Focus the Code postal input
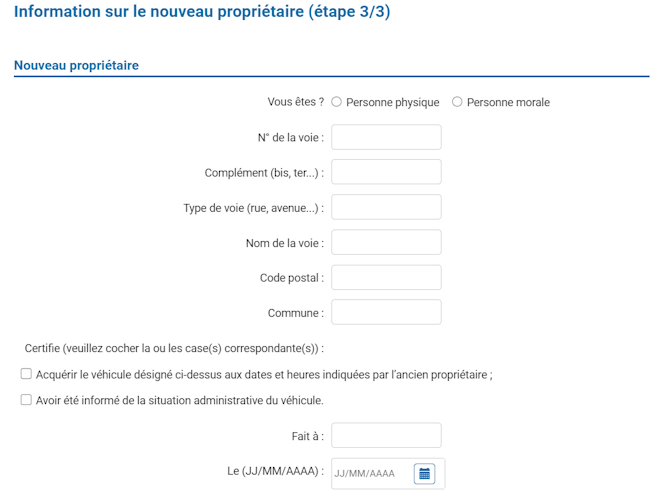 click(x=386, y=277)
